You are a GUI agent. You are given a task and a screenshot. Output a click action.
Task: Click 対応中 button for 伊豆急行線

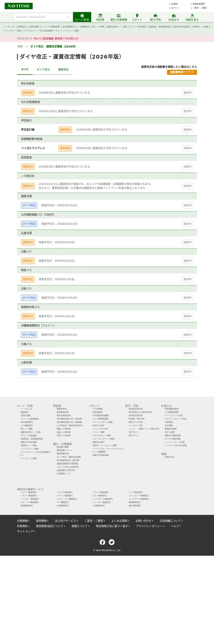pyautogui.click(x=187, y=130)
